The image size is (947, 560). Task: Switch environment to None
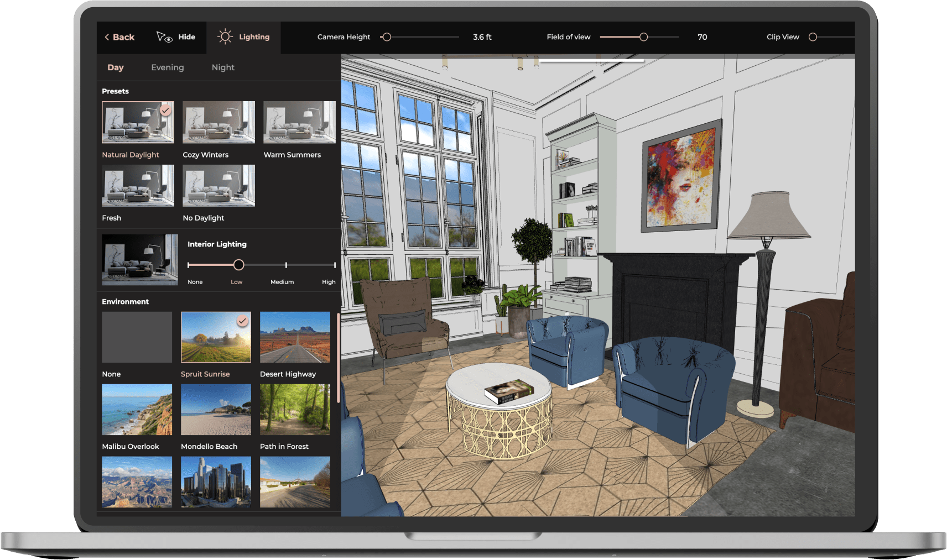pyautogui.click(x=136, y=337)
